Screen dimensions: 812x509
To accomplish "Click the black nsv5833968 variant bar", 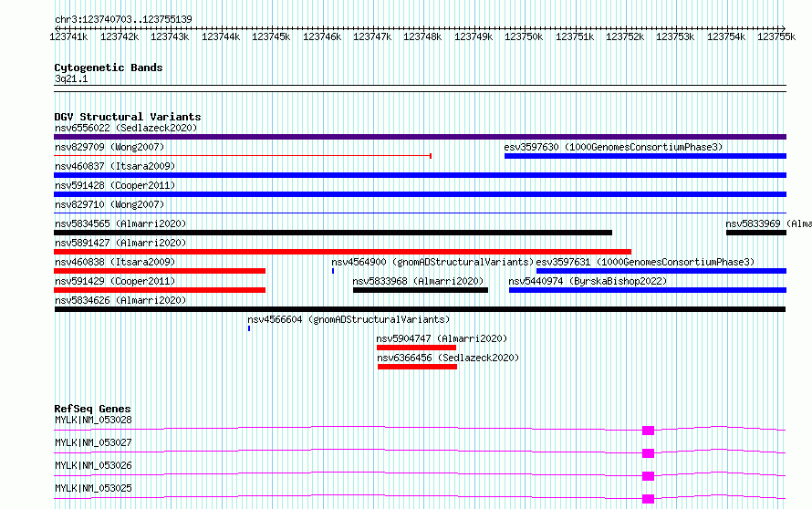I will tap(421, 290).
